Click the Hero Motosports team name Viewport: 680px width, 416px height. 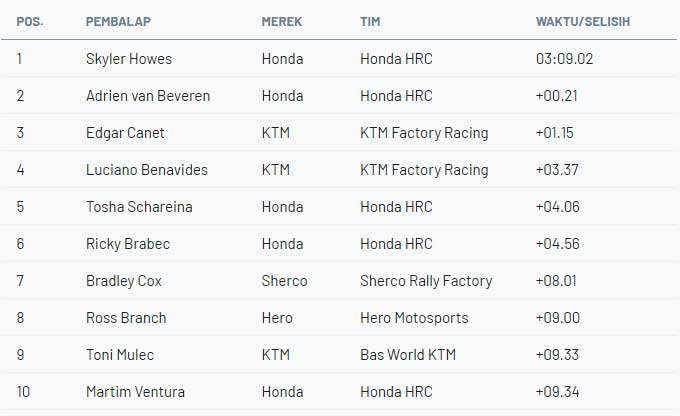[x=413, y=318]
